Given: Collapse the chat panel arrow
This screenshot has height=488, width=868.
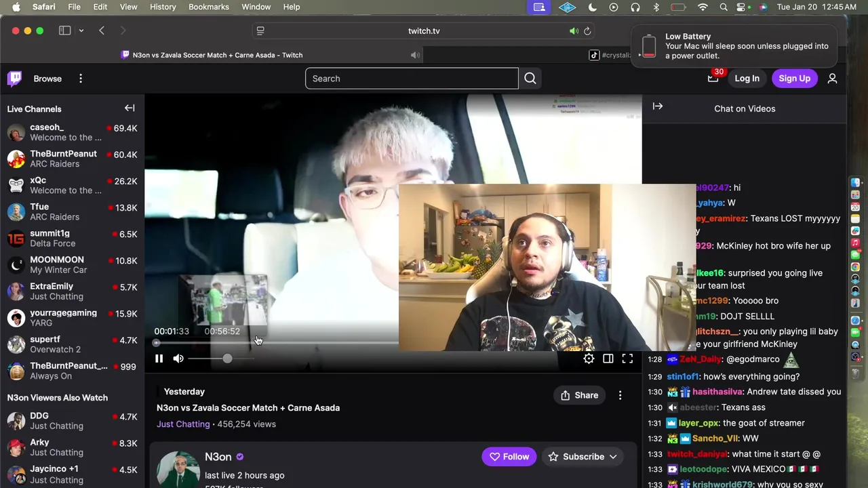Looking at the screenshot, I should pyautogui.click(x=657, y=106).
